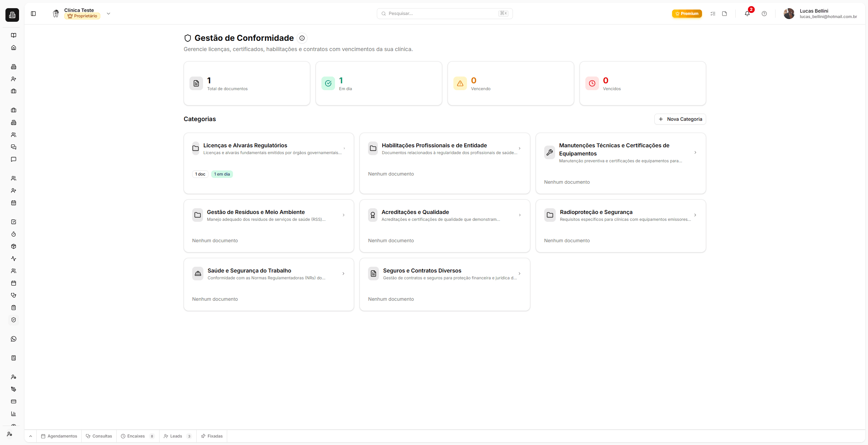Click the help question mark icon
Image resolution: width=868 pixels, height=445 pixels.
pos(764,14)
